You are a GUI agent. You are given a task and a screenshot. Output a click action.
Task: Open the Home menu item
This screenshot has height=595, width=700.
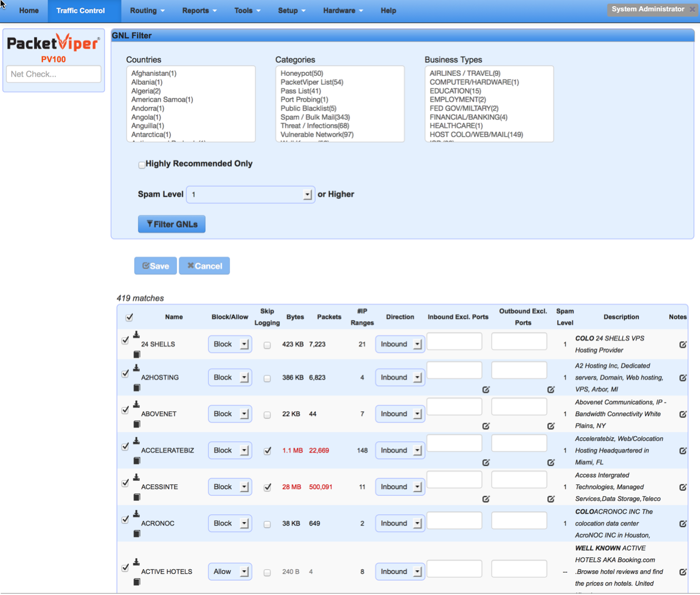29,11
